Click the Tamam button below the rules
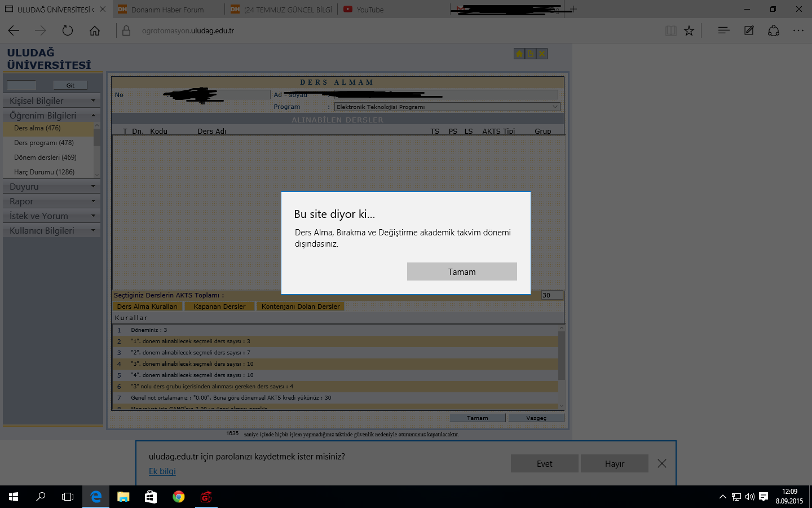This screenshot has width=812, height=508. 478,418
